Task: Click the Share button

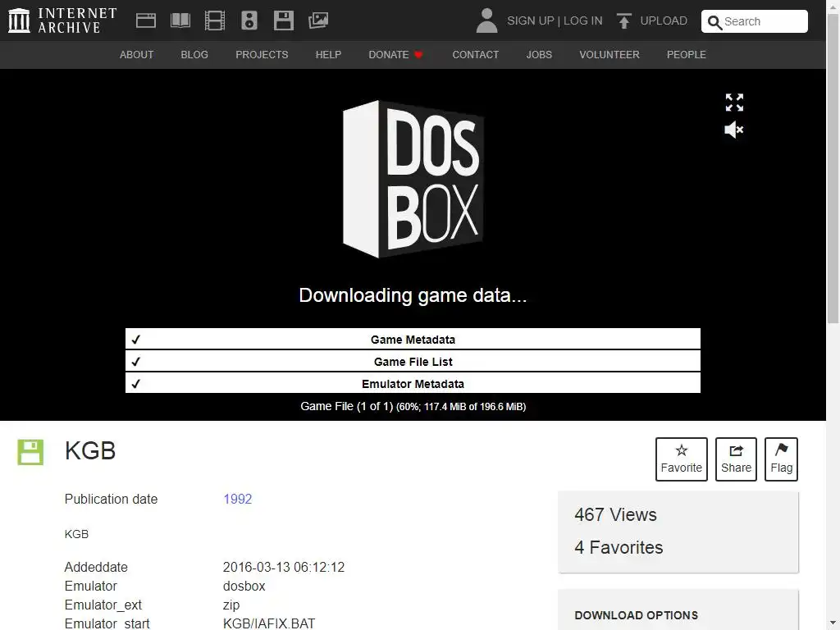Action: pyautogui.click(x=736, y=459)
